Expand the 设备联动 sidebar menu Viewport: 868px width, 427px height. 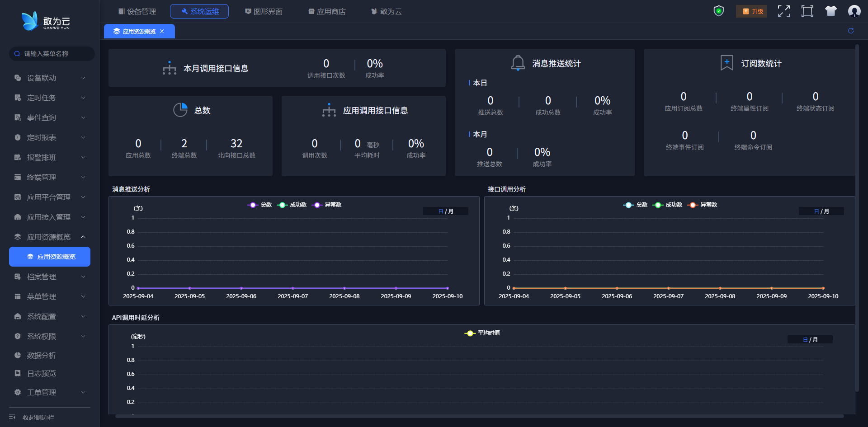[x=50, y=78]
